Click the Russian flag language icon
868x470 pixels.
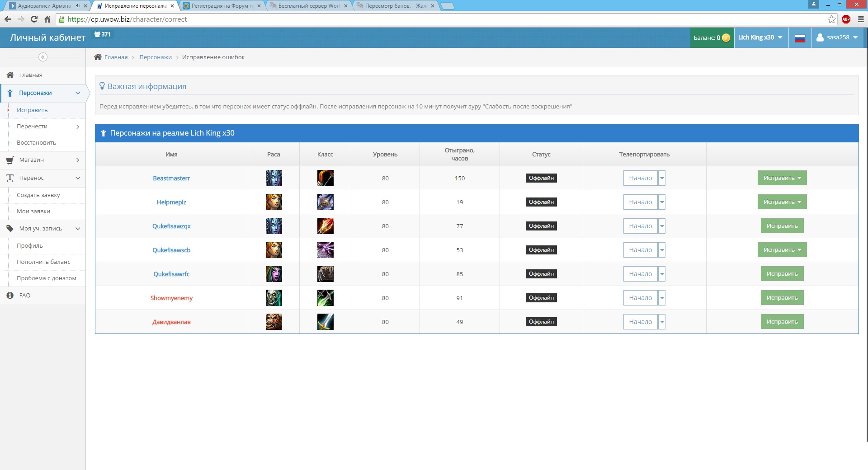(800, 38)
